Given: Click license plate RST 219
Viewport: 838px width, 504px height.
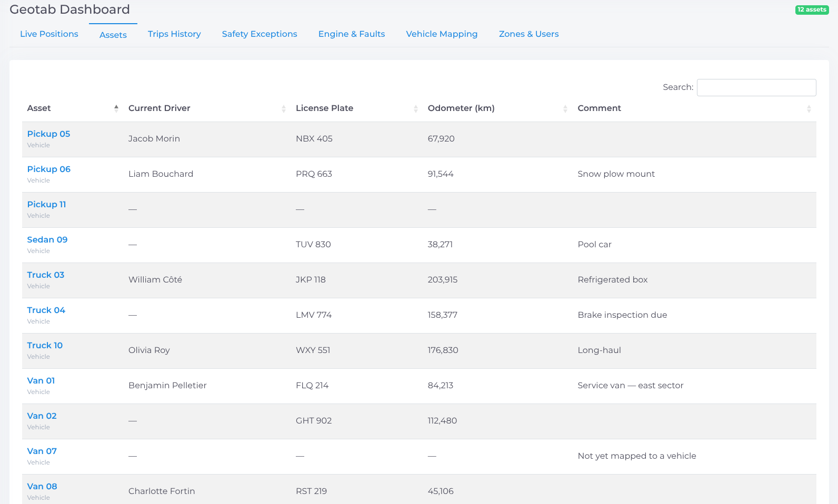Looking at the screenshot, I should click(311, 491).
